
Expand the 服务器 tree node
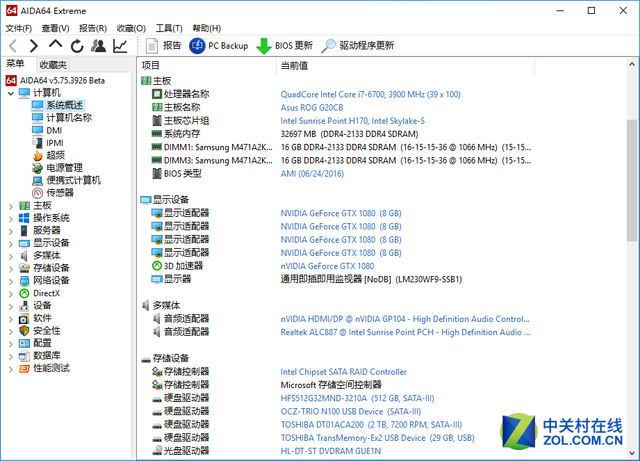(11, 232)
